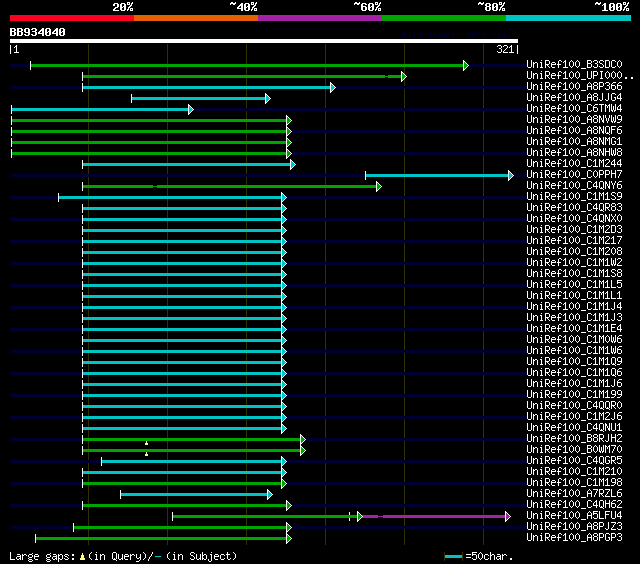Select the UniRef100_A8NHW8 label
The width and height of the screenshot is (640, 564).
[574, 153]
